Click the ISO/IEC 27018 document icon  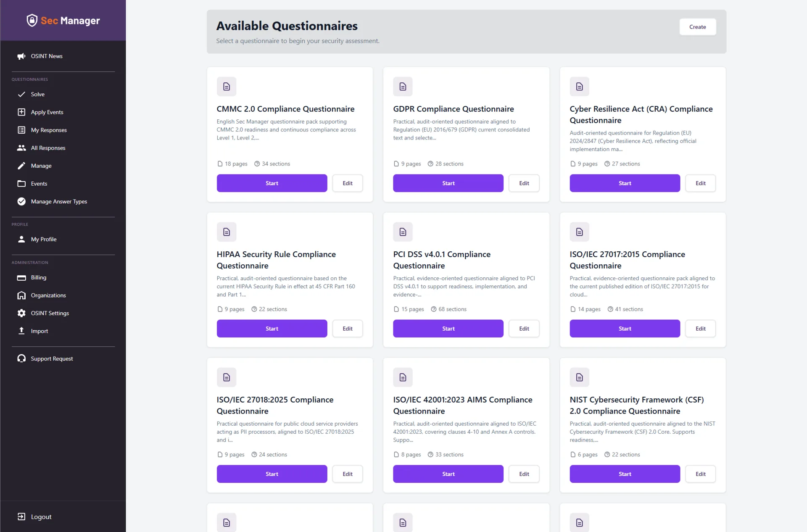(x=227, y=377)
